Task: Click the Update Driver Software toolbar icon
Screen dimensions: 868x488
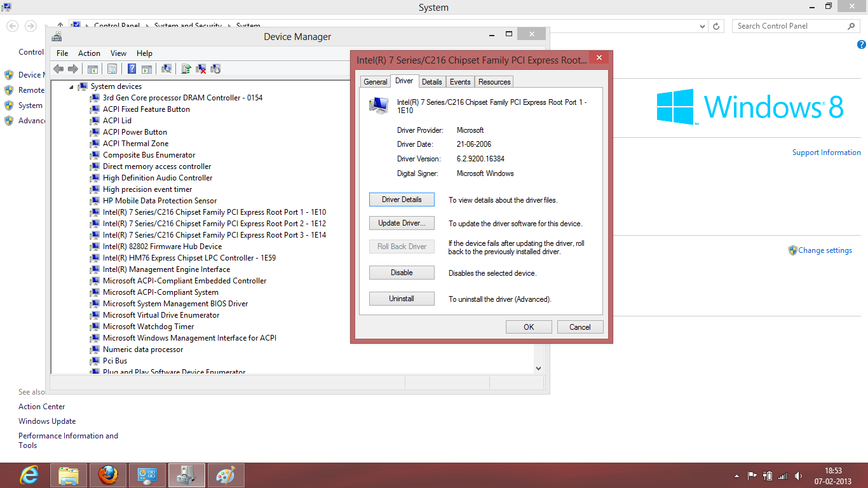Action: click(x=186, y=69)
